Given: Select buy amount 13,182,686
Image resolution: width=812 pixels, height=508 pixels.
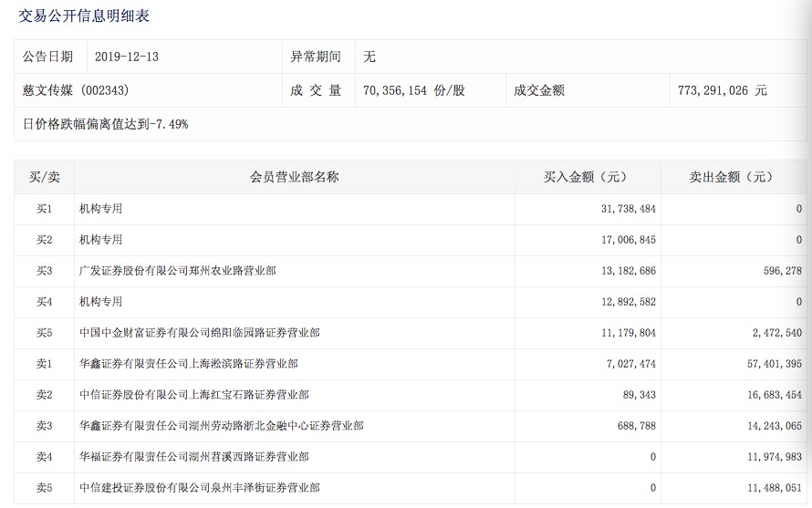Looking at the screenshot, I should 629,271.
